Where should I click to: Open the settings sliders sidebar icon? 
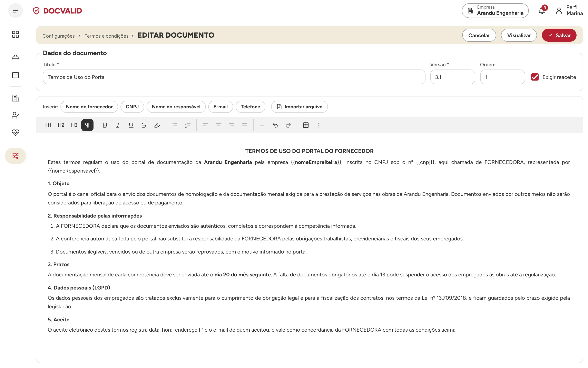click(x=16, y=156)
